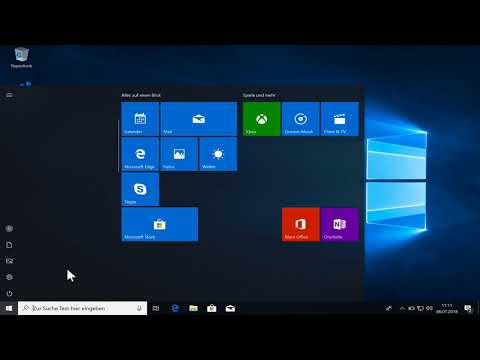Open Store from the taskbar
Screen dimensions: 480x360
click(x=212, y=308)
